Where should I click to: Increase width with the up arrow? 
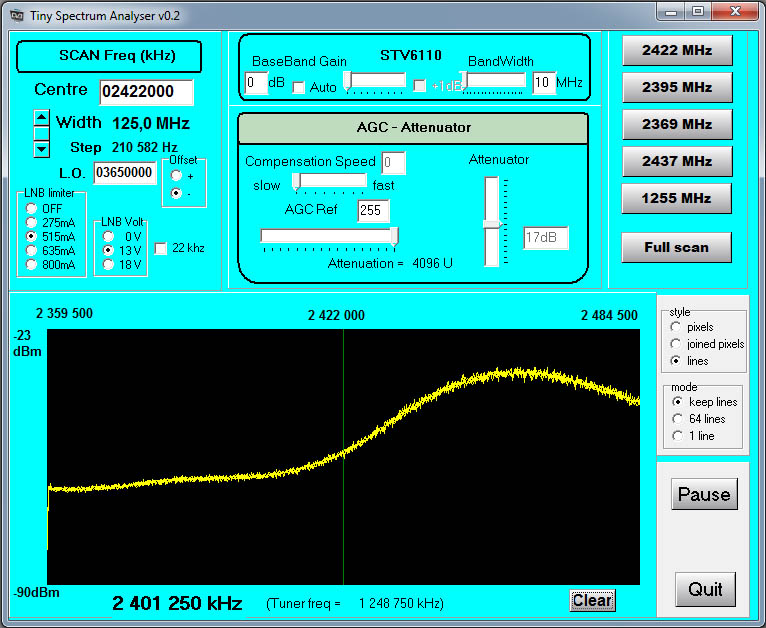(41, 118)
